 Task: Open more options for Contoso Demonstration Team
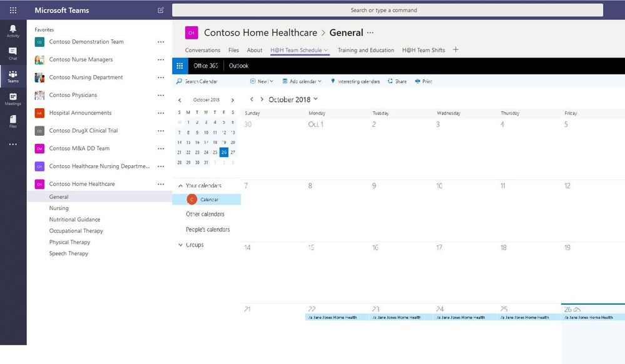(161, 42)
